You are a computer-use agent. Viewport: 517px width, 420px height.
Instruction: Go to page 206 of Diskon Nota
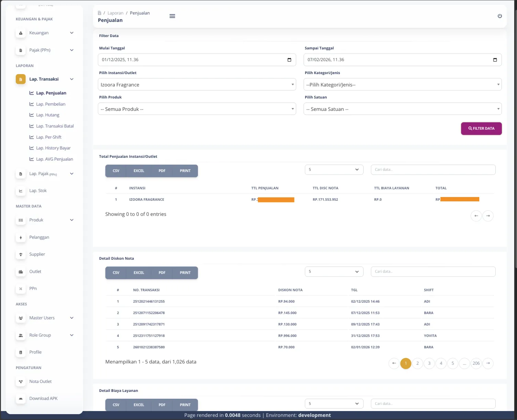pos(476,363)
